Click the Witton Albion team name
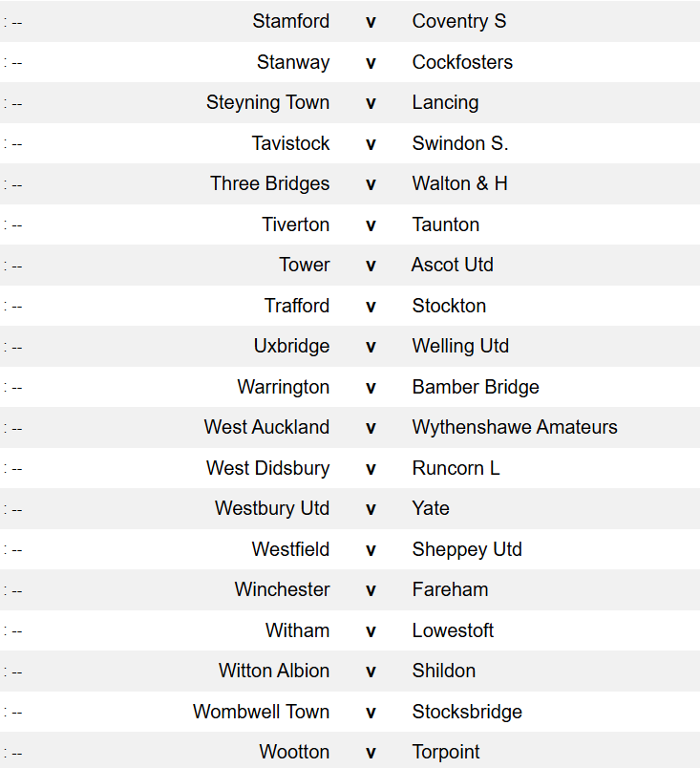This screenshot has width=700, height=768. coord(274,671)
